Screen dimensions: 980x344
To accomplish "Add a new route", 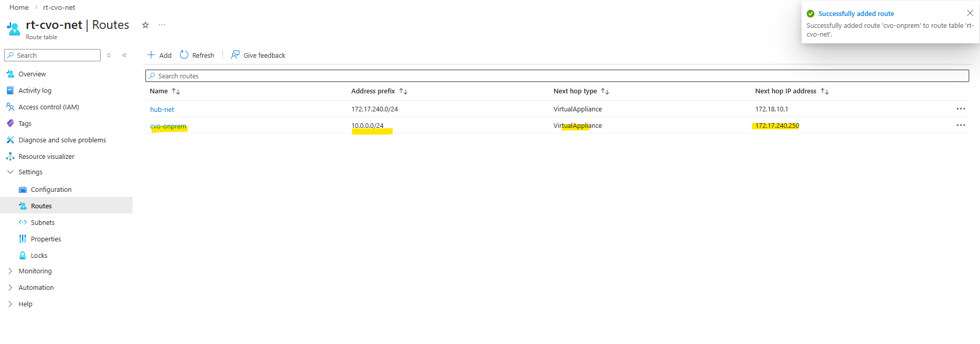I will coord(159,55).
